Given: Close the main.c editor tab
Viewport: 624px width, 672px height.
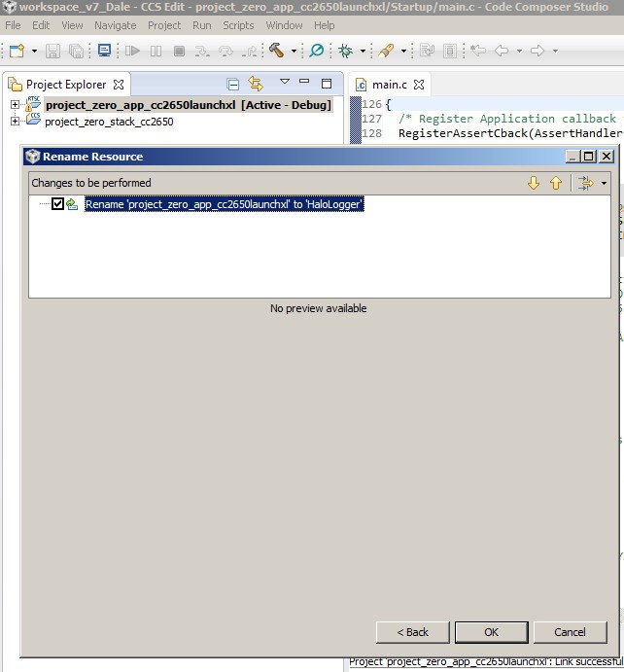Looking at the screenshot, I should point(419,85).
